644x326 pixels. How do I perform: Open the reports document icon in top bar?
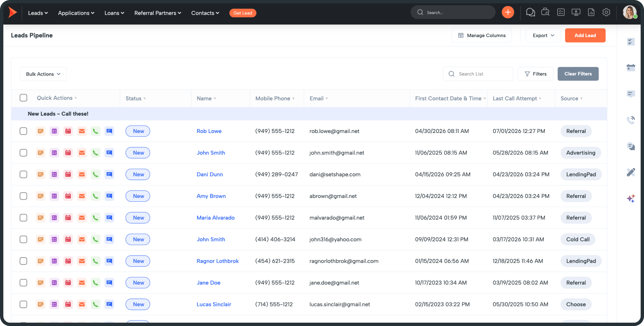tap(591, 13)
